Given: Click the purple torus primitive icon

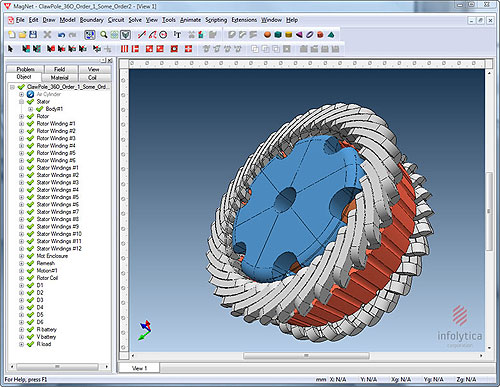Looking at the screenshot, I should pos(310,35).
